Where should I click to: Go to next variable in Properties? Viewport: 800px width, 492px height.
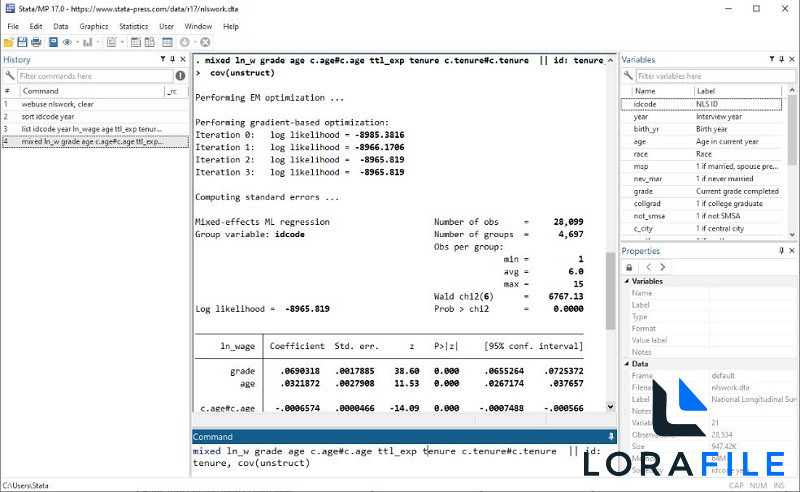pyautogui.click(x=662, y=267)
